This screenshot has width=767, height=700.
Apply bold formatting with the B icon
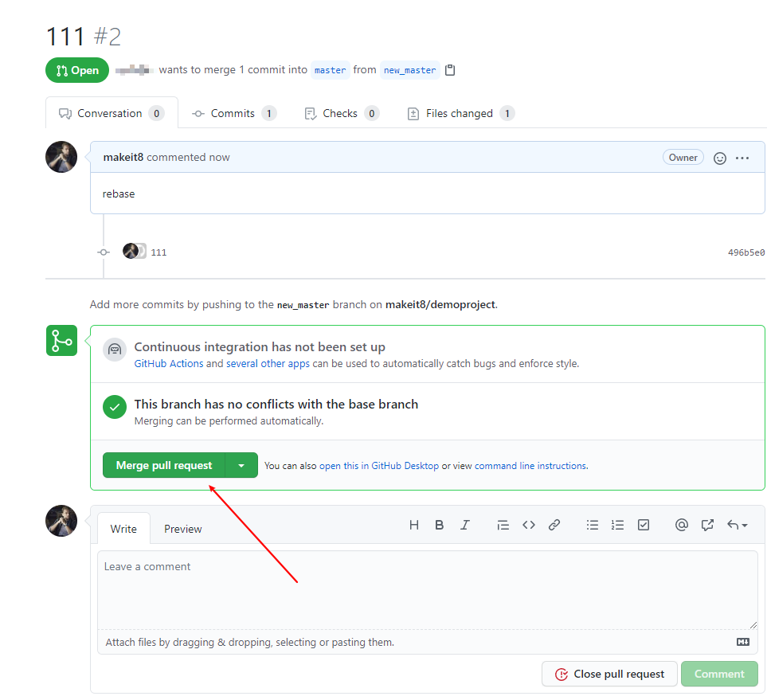pyautogui.click(x=440, y=525)
